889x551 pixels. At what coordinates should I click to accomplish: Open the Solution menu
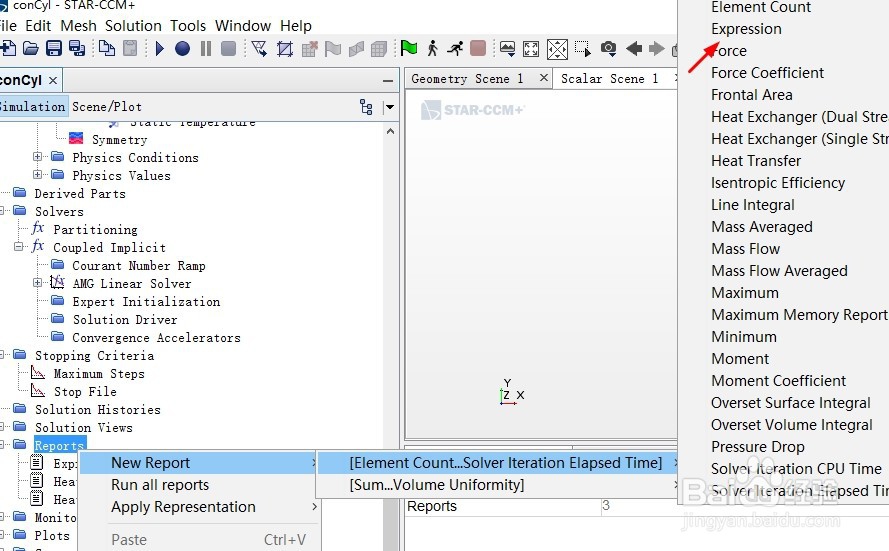pyautogui.click(x=133, y=26)
